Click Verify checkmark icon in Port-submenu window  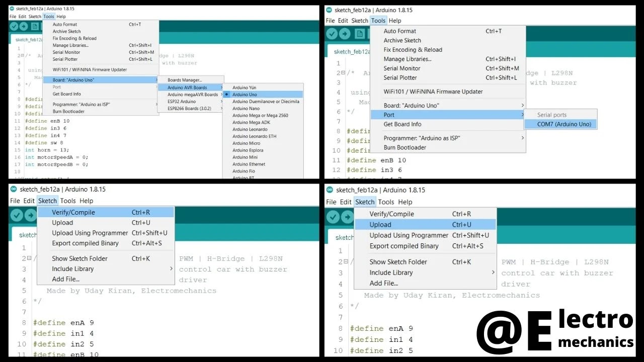tap(332, 34)
